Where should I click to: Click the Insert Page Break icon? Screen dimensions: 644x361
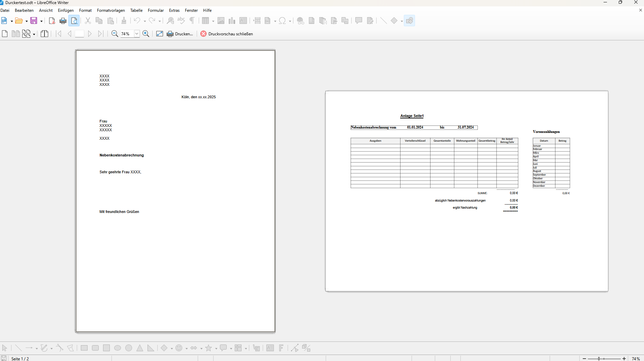tap(257, 21)
